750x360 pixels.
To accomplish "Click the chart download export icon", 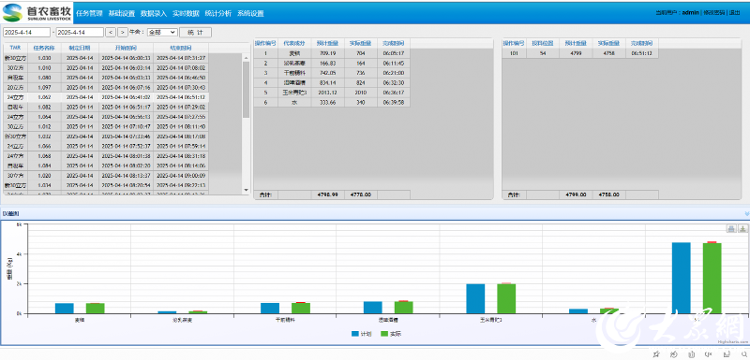I will (743, 229).
